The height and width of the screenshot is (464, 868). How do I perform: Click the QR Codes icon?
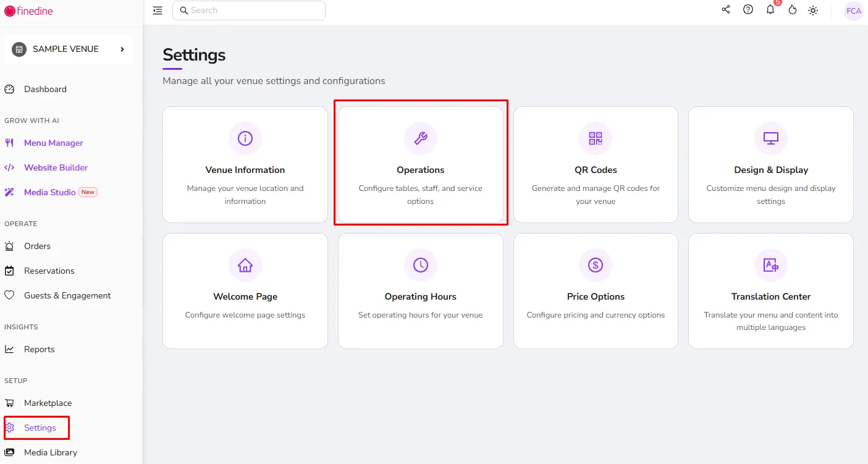tap(596, 138)
